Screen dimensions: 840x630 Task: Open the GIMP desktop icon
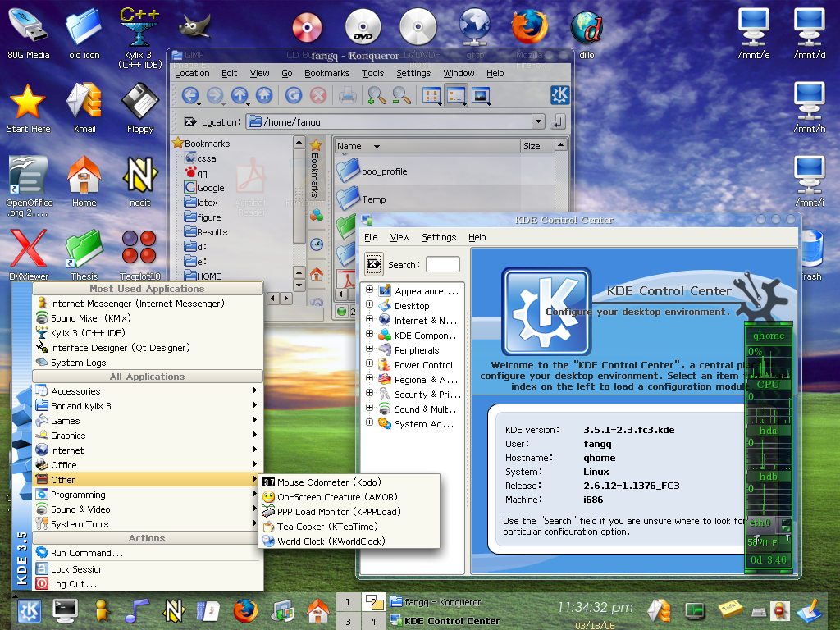pos(194,27)
